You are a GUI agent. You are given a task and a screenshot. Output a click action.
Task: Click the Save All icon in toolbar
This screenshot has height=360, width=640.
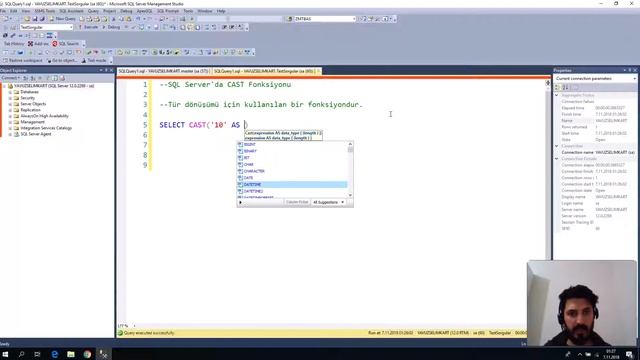point(42,19)
